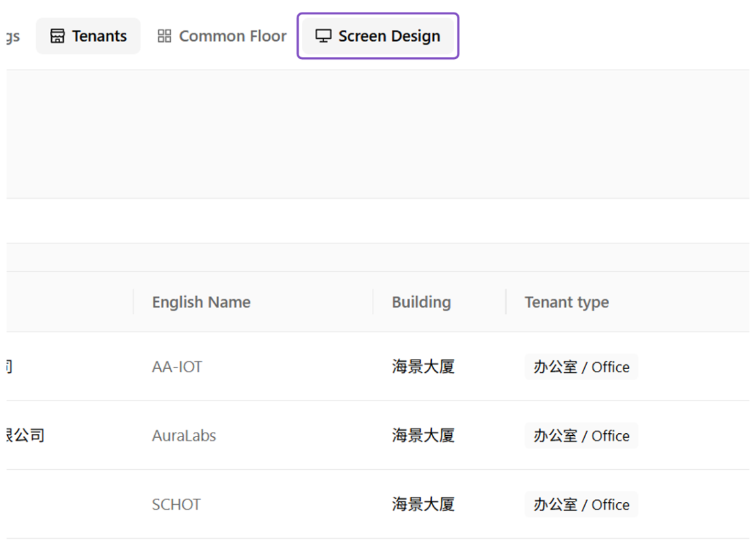Select the AuraLabs tenant name
This screenshot has height=552, width=756.
click(184, 436)
